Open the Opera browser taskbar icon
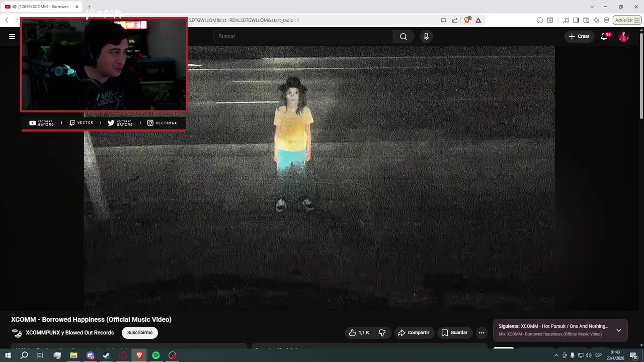 tap(123, 355)
